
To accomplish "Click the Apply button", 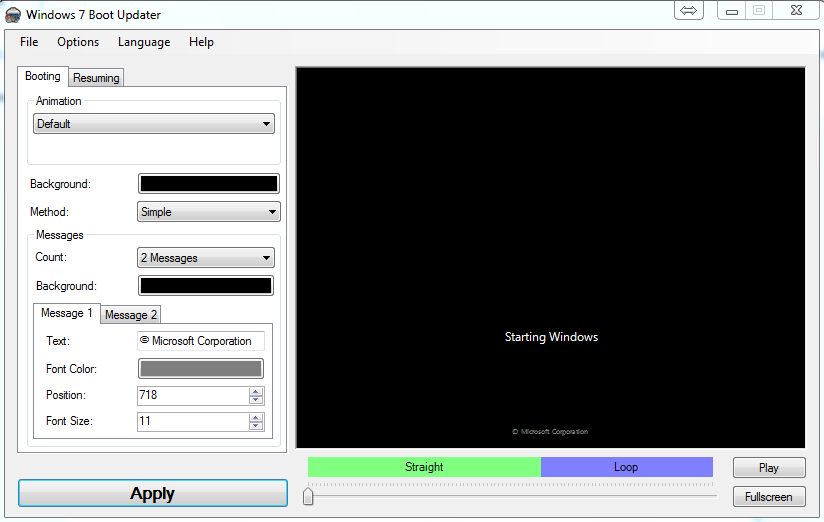I will (x=153, y=493).
